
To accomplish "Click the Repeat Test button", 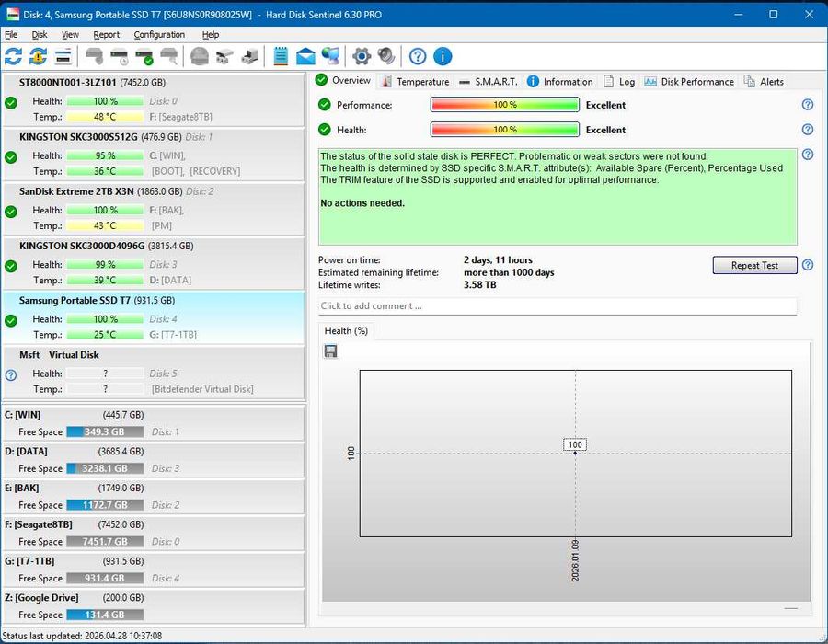I will point(754,265).
